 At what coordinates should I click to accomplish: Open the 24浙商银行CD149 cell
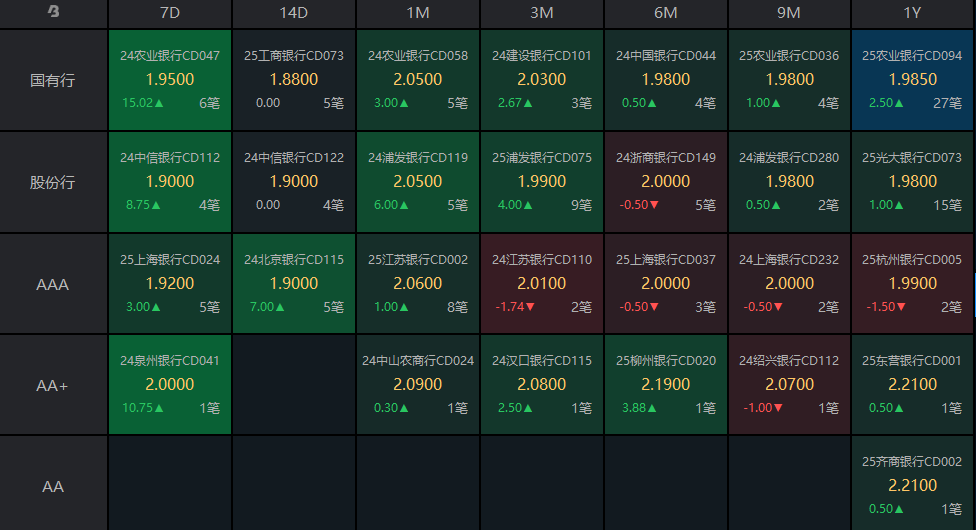tap(665, 182)
